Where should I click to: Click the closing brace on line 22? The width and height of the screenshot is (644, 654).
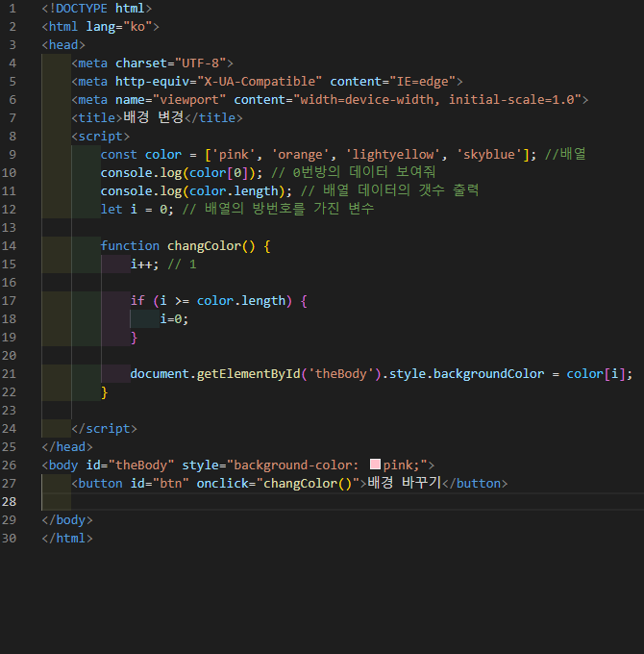[104, 392]
